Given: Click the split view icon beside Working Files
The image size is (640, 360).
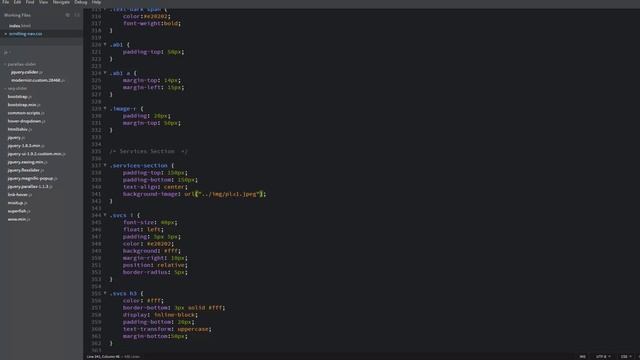Looking at the screenshot, I should coord(77,15).
